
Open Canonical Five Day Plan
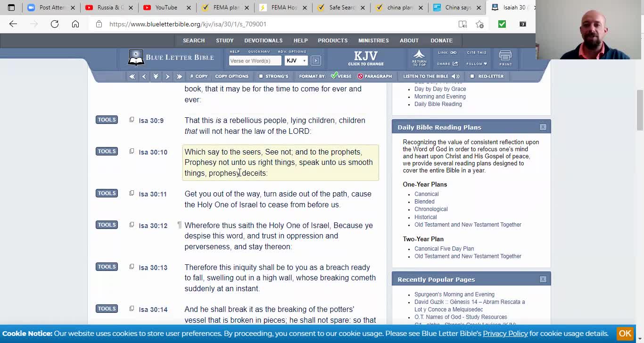(x=444, y=249)
